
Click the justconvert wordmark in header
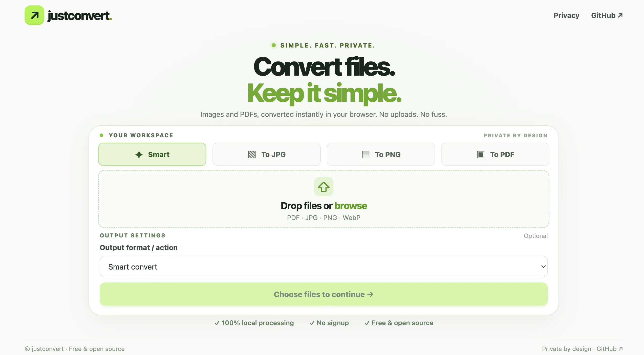pos(80,16)
